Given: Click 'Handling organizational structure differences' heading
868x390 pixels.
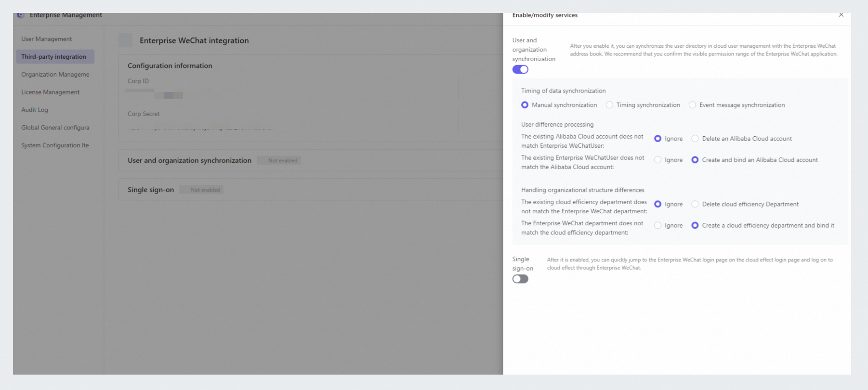Looking at the screenshot, I should (582, 190).
